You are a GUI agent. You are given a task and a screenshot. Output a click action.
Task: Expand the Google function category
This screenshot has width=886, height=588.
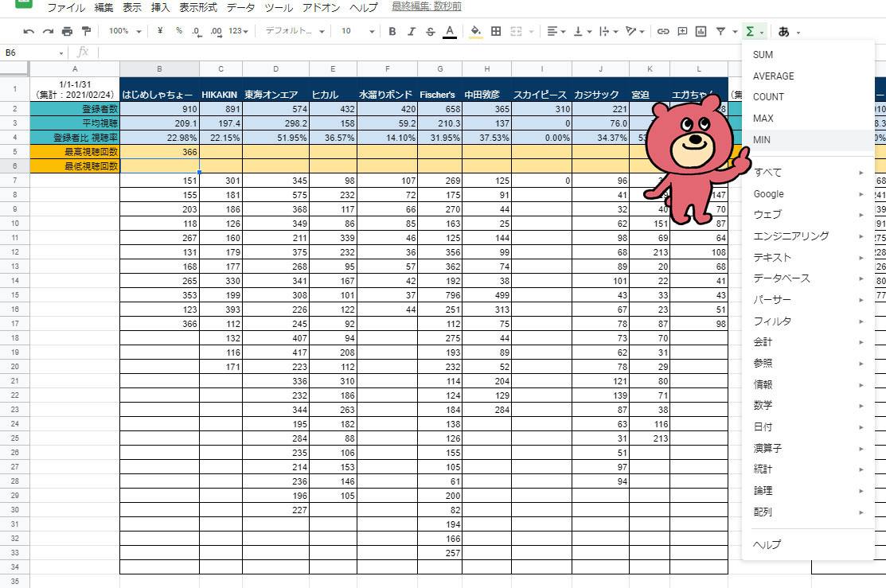coord(808,193)
